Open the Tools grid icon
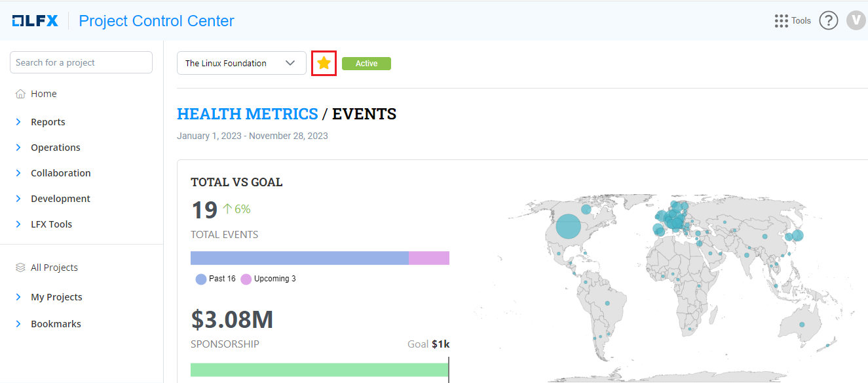This screenshot has width=868, height=383. pos(781,21)
